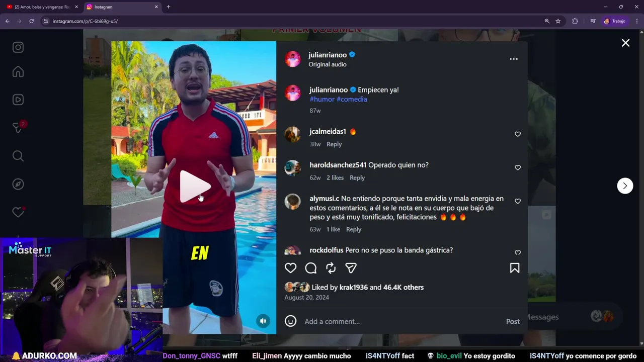View 46.4K others who liked
The height and width of the screenshot is (362, 644).
404,288
